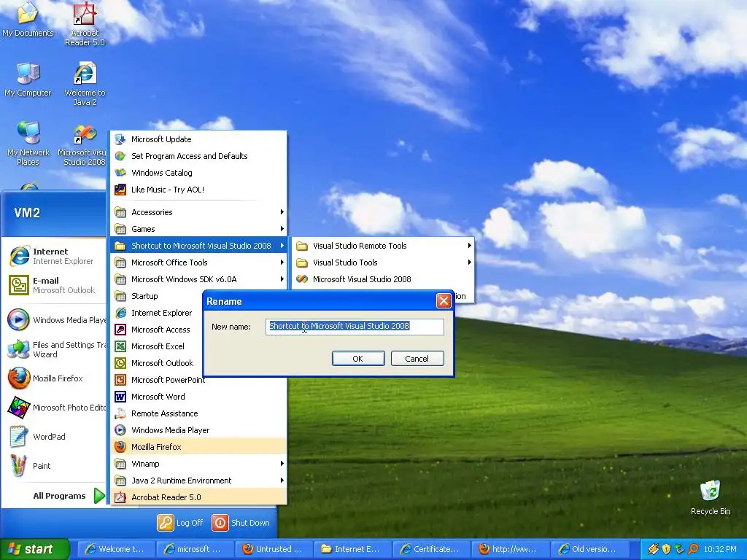Launch Microsoft Access

(158, 330)
